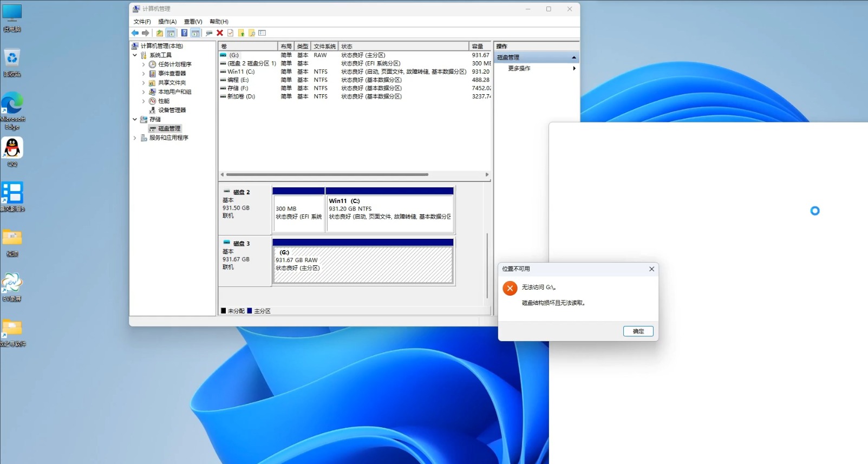Image resolution: width=868 pixels, height=464 pixels.
Task: Expand the 服务和应用程序 node arrow
Action: [135, 138]
